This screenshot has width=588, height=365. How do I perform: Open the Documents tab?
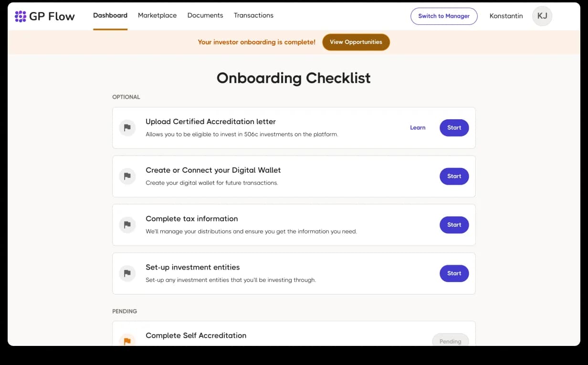pyautogui.click(x=205, y=15)
